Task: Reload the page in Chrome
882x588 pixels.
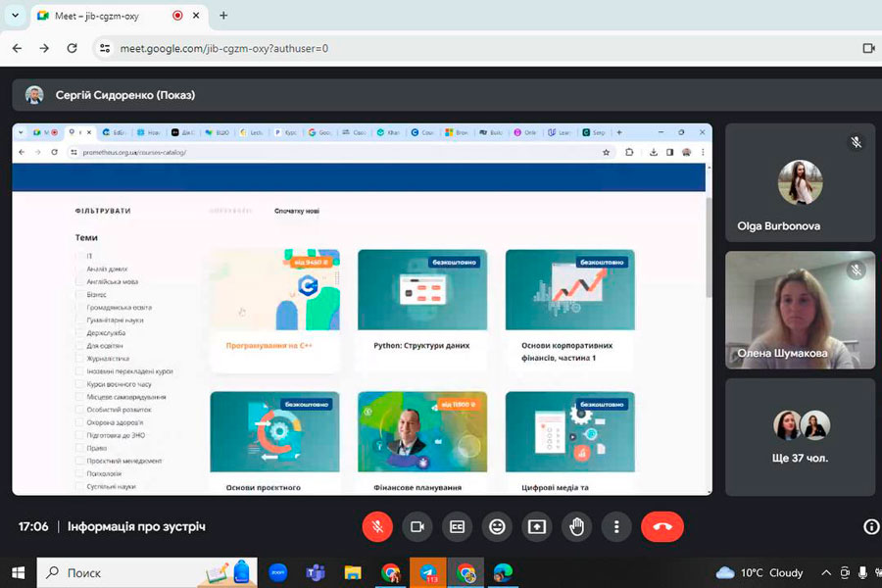Action: click(72, 48)
